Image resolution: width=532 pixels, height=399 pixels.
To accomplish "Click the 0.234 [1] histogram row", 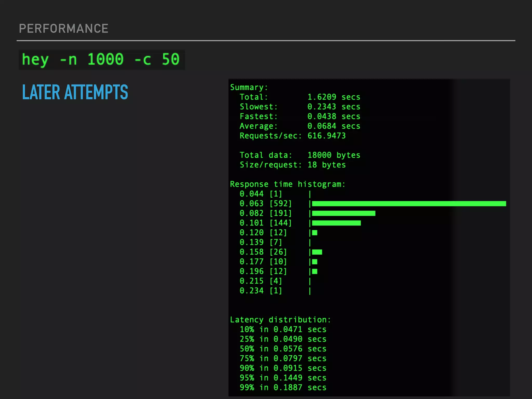I will point(261,291).
